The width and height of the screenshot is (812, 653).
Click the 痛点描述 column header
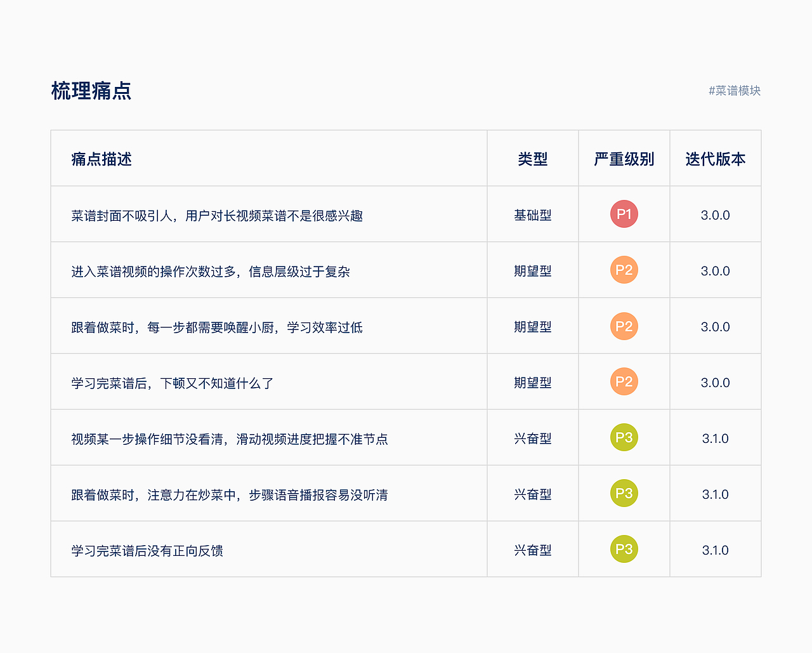point(101,159)
